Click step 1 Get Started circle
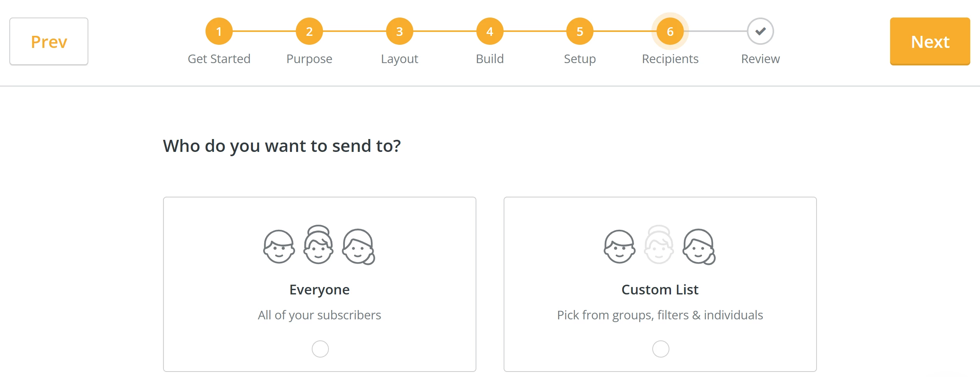Screen dimensions: 980x377 click(x=219, y=32)
